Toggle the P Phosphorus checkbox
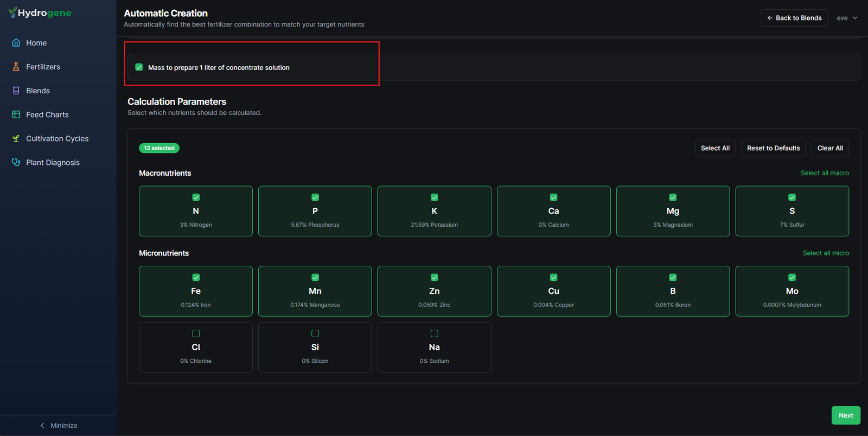This screenshot has height=436, width=868. 315,197
